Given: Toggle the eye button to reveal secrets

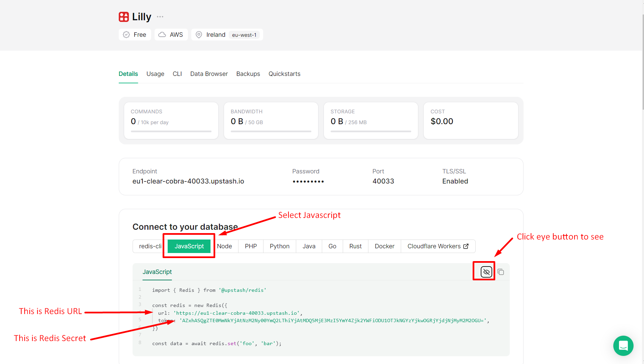Looking at the screenshot, I should pyautogui.click(x=486, y=272).
